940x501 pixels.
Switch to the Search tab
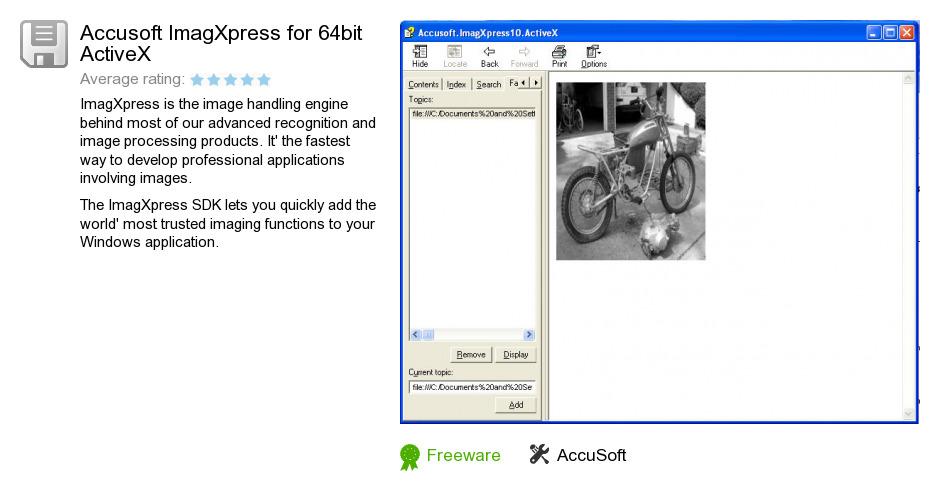(489, 84)
